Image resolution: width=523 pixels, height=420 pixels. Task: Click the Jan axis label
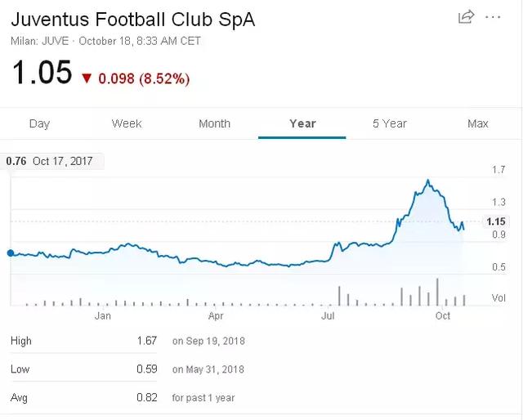pyautogui.click(x=103, y=315)
